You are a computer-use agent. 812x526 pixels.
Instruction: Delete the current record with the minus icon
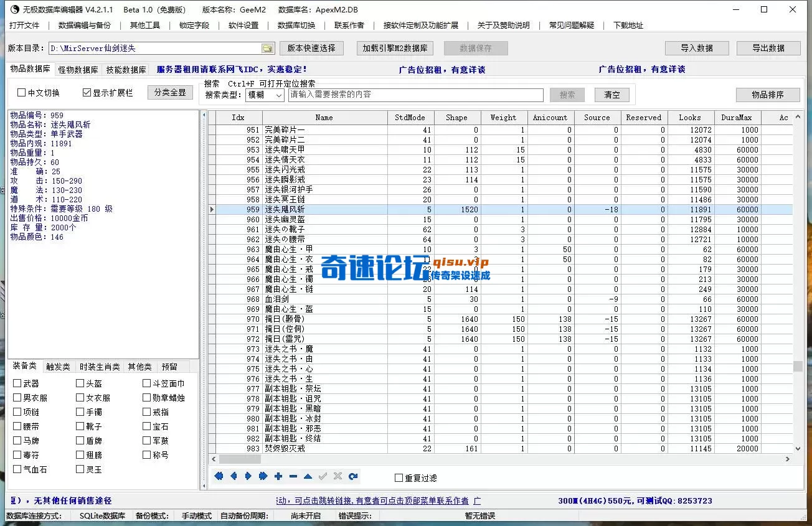coord(293,476)
